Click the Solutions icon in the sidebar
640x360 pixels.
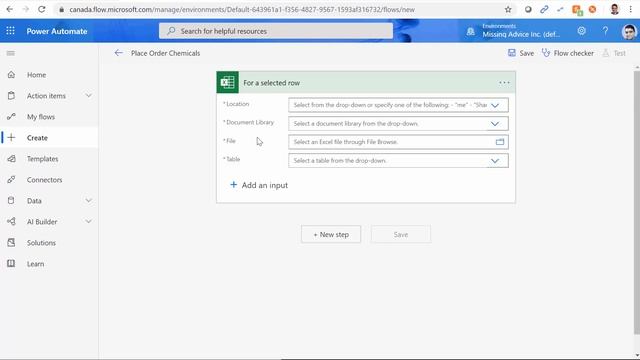pos(11,243)
